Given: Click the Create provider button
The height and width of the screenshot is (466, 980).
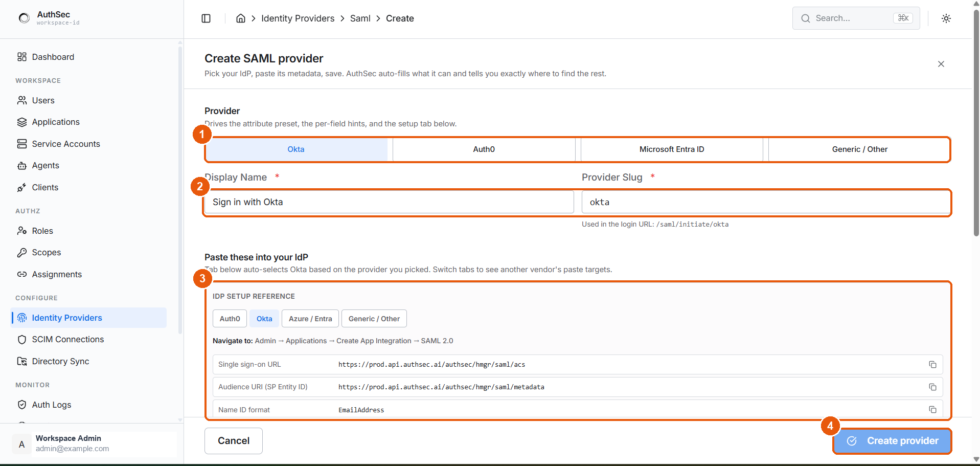Looking at the screenshot, I should tap(892, 441).
